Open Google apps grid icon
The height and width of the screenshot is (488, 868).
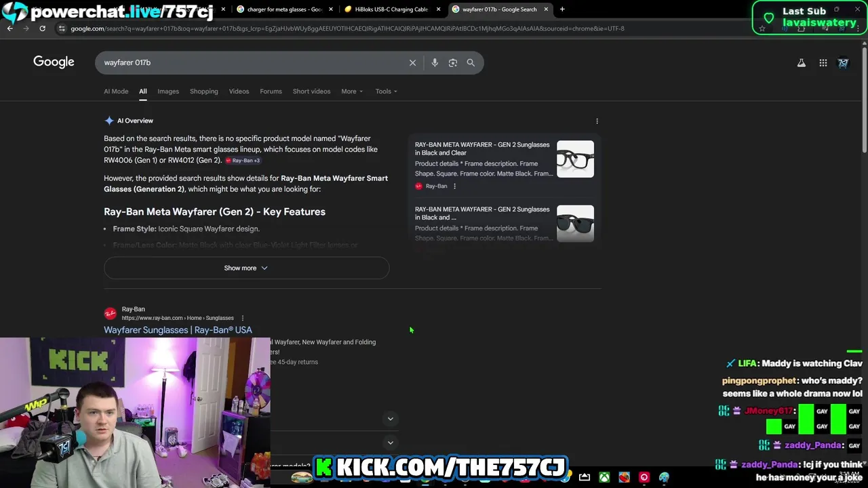click(x=823, y=63)
